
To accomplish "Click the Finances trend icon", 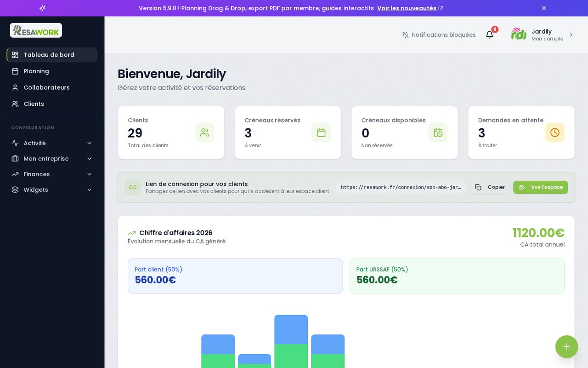I will pyautogui.click(x=15, y=174).
